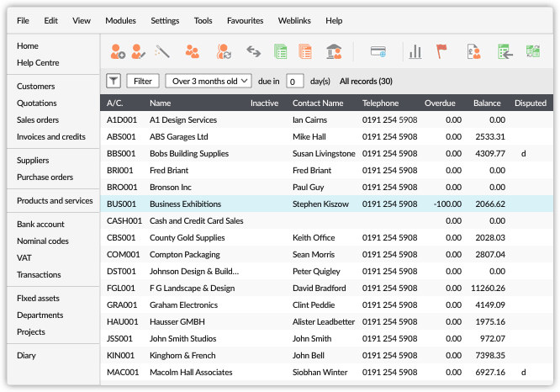560x392 pixels.
Task: Open Products and services in sidebar
Action: coord(55,200)
